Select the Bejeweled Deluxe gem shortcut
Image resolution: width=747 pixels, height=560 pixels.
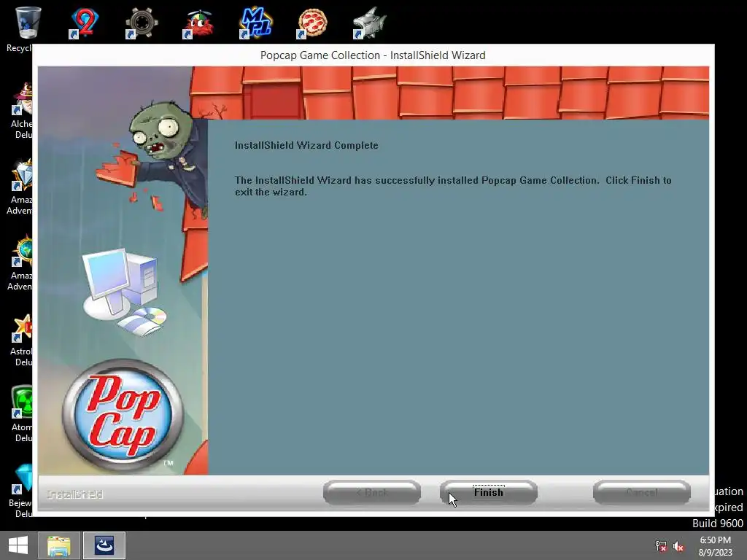(20, 491)
